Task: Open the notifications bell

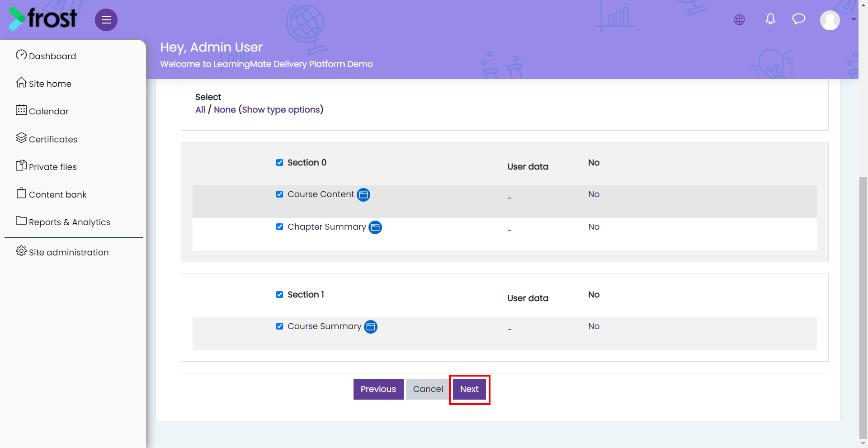Action: coord(770,19)
